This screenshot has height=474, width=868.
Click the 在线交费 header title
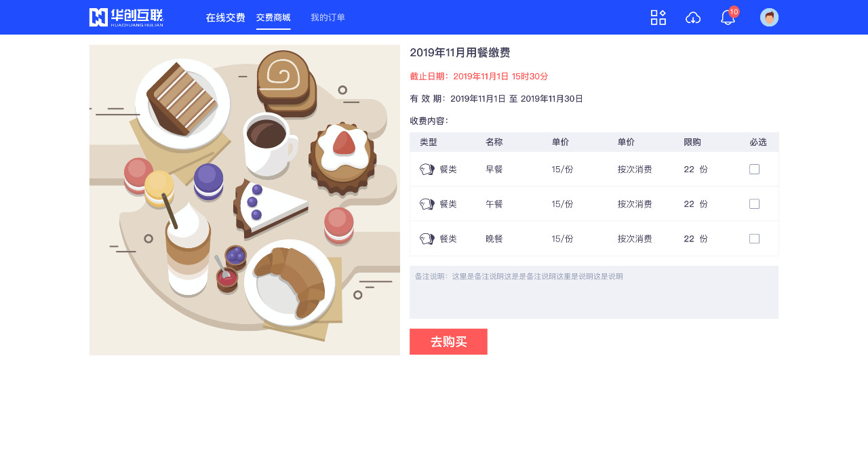(225, 18)
